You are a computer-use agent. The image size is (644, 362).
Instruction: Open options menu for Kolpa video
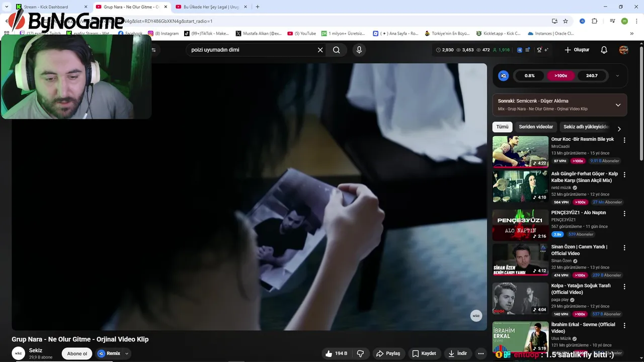coord(624,287)
